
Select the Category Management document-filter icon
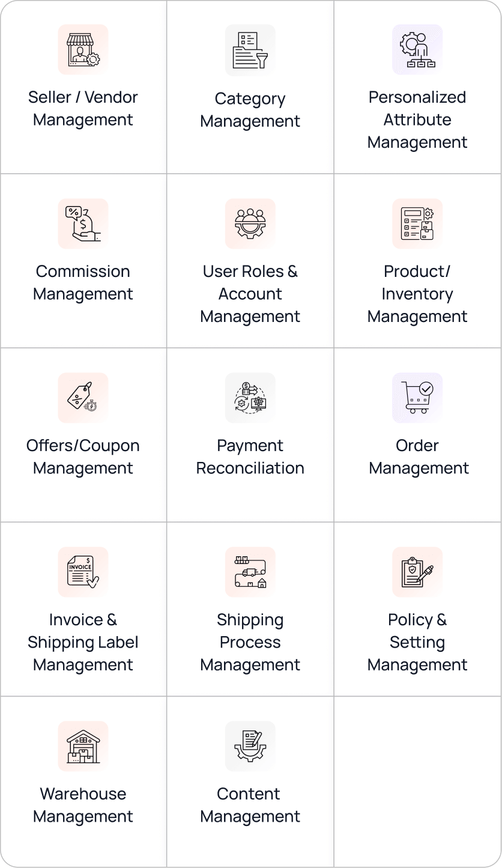(x=250, y=50)
